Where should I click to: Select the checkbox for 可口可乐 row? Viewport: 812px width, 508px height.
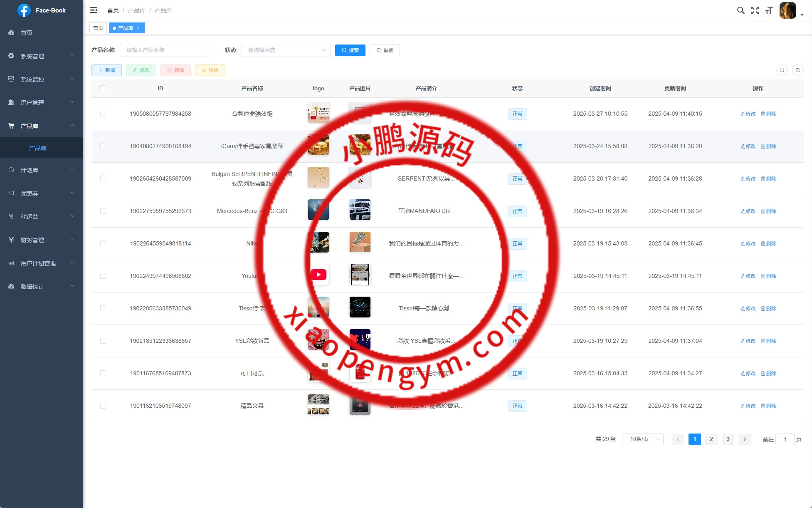[103, 373]
